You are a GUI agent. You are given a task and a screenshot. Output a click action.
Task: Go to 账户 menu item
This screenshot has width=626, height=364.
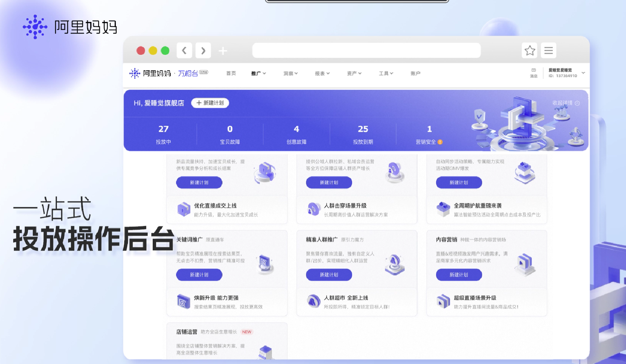[x=415, y=73]
